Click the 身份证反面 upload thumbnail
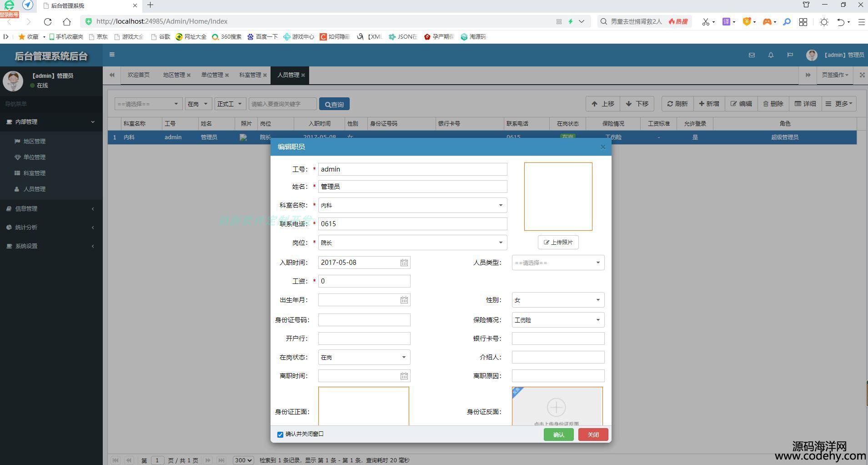Viewport: 868px width, 465px height. click(557, 407)
